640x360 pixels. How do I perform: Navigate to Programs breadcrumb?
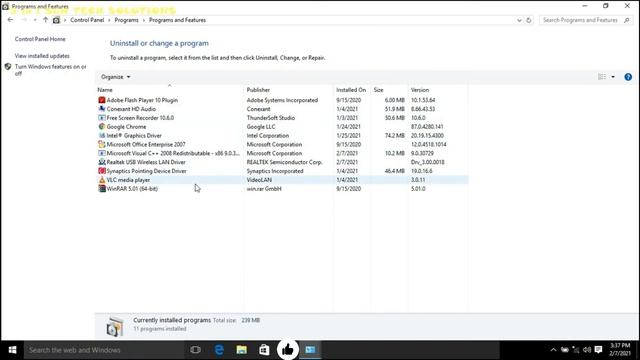[x=127, y=20]
